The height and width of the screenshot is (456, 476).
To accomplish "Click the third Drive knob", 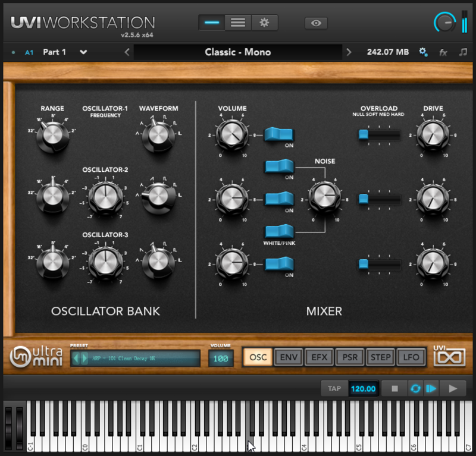I will tap(433, 263).
